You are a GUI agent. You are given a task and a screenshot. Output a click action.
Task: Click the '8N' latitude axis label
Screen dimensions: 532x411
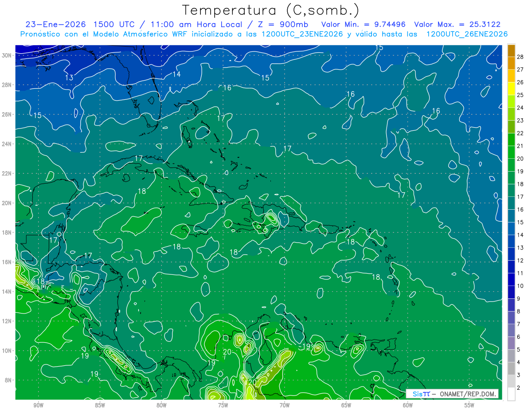coord(9,380)
